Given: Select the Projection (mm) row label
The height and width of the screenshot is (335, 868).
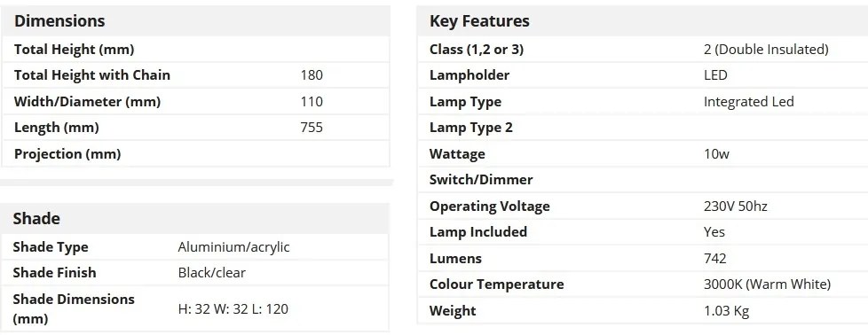Looking at the screenshot, I should pyautogui.click(x=67, y=154).
